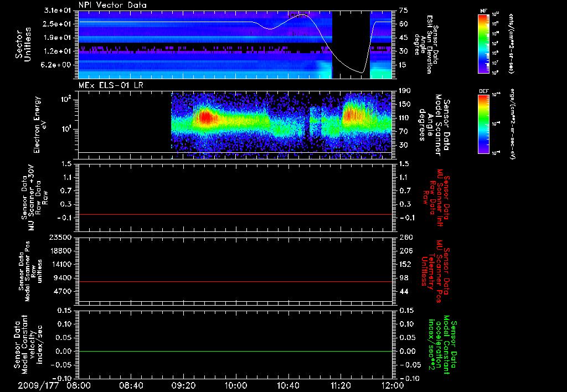Click the green velocity line at zero
The image size is (567, 392).
click(235, 351)
